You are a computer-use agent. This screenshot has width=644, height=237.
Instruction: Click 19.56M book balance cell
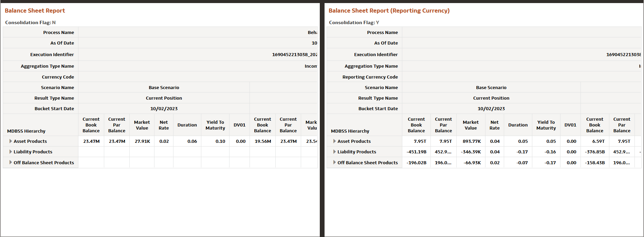pyautogui.click(x=262, y=141)
